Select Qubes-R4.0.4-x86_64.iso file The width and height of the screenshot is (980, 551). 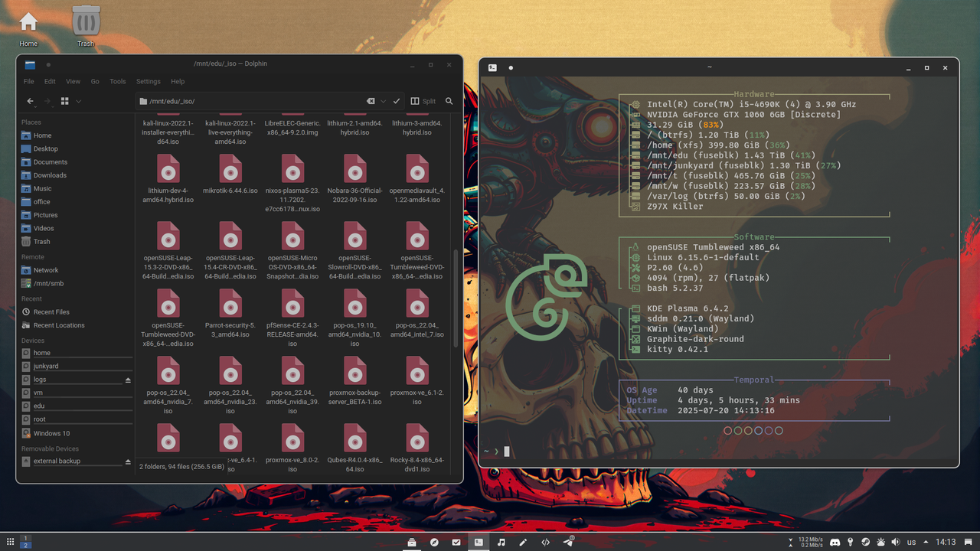coord(354,450)
